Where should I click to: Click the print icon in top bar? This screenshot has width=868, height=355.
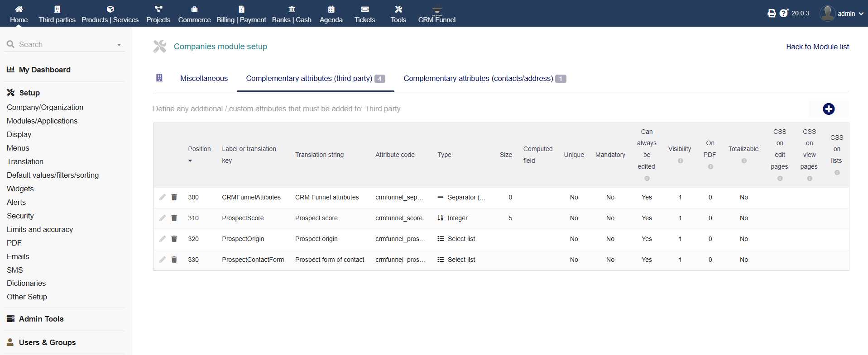772,14
